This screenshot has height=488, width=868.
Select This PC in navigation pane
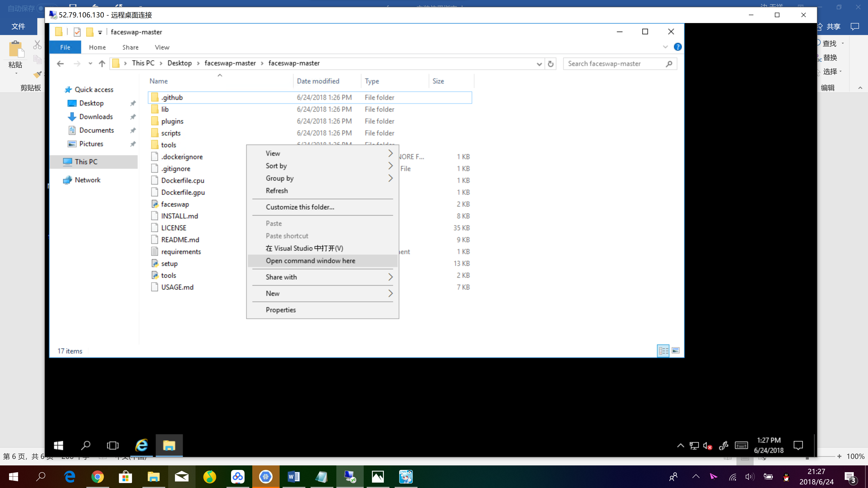(86, 162)
